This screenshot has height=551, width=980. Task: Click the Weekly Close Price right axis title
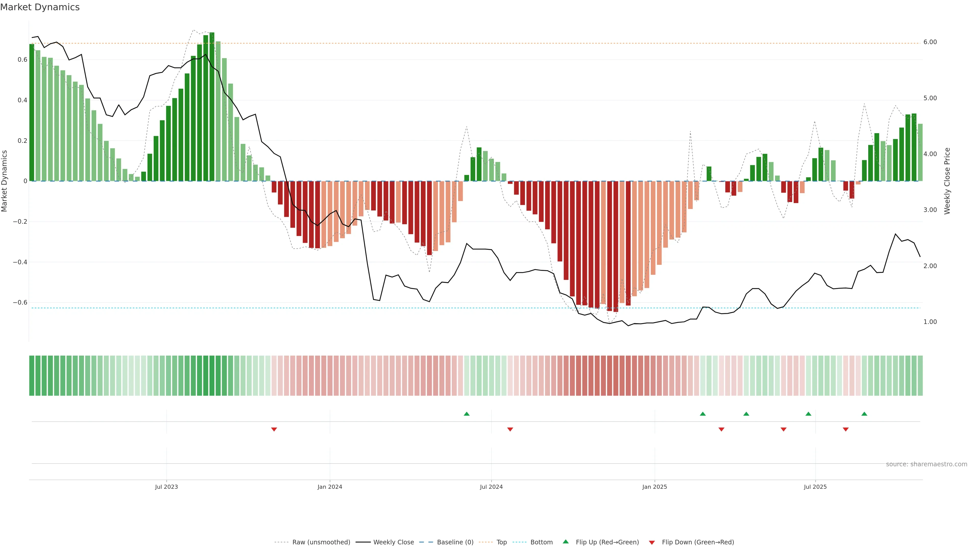tap(947, 181)
